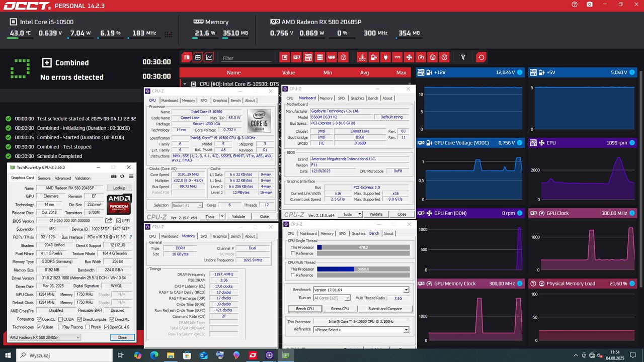Toggle CUDA checkbox in GPU-Z

tap(60, 319)
